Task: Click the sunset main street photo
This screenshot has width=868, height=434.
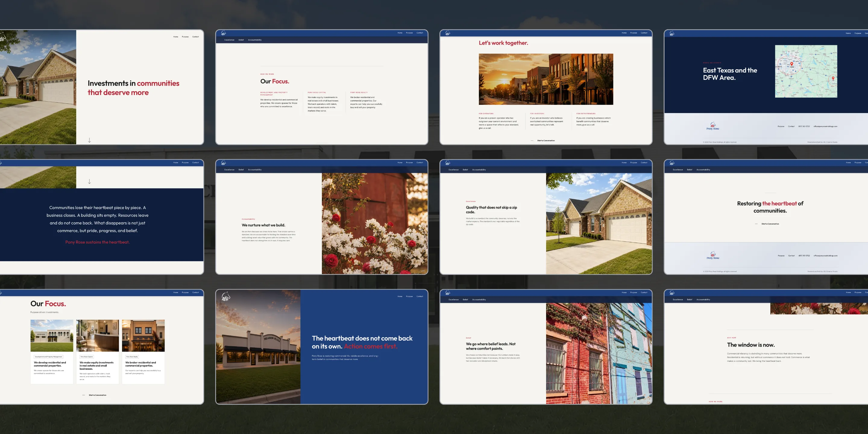Action: (x=546, y=79)
